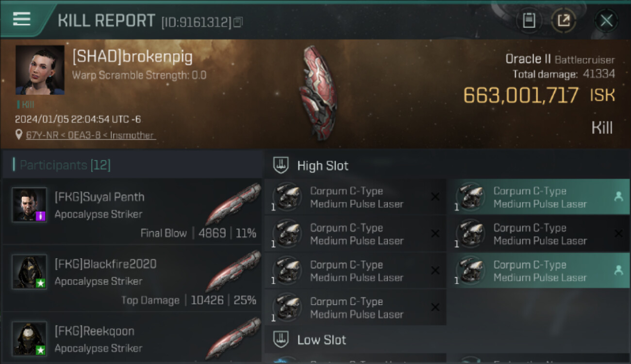
Task: Select highlighted first right-column Pulse Laser
Action: coord(538,197)
